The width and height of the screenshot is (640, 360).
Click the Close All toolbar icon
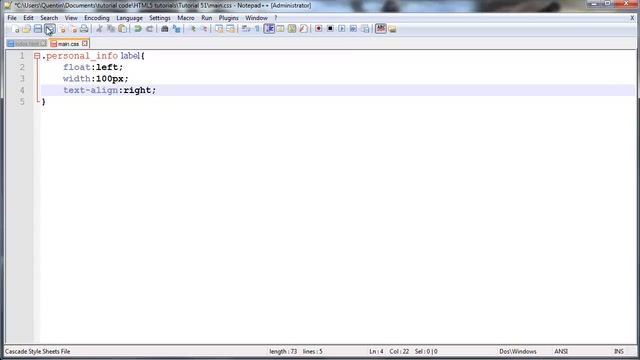pos(73,29)
